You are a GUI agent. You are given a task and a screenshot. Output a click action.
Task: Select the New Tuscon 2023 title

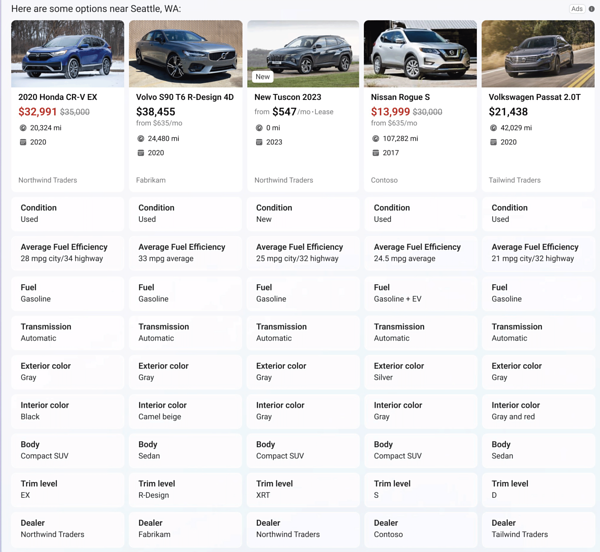pos(288,97)
